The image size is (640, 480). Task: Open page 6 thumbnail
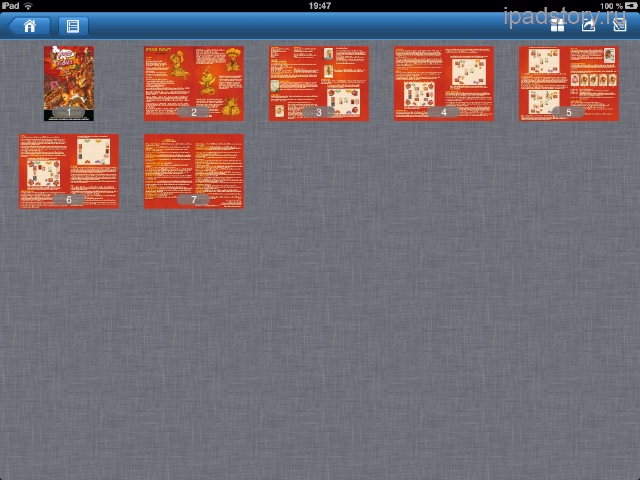[x=69, y=171]
